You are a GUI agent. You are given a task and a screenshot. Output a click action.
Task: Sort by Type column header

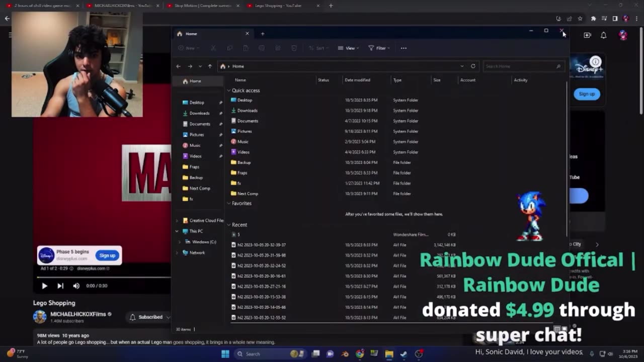click(x=397, y=80)
